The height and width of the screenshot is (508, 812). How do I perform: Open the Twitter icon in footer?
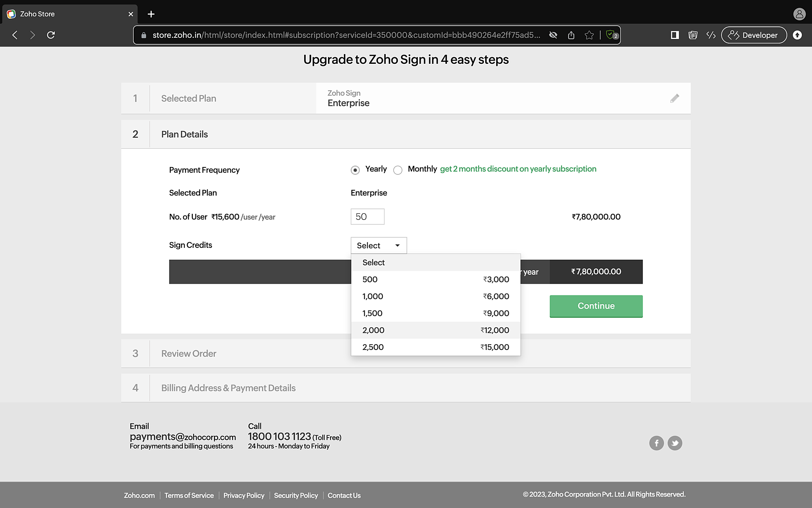point(675,443)
